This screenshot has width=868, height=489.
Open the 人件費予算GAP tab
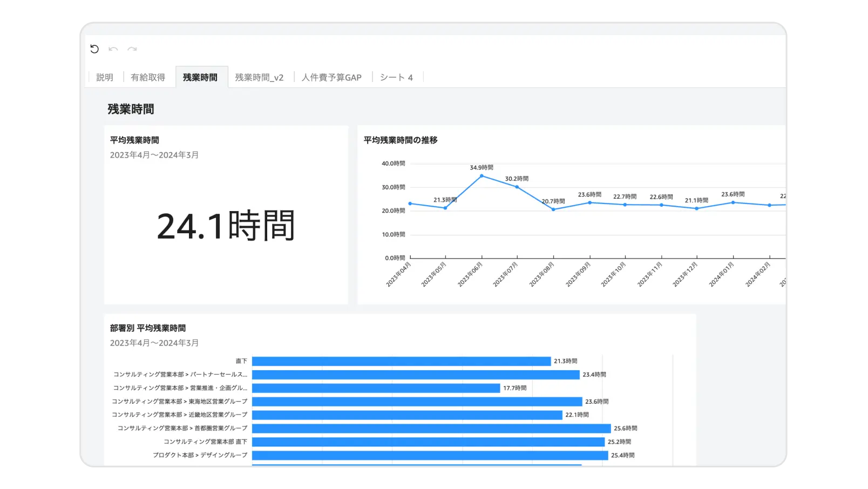pos(332,77)
